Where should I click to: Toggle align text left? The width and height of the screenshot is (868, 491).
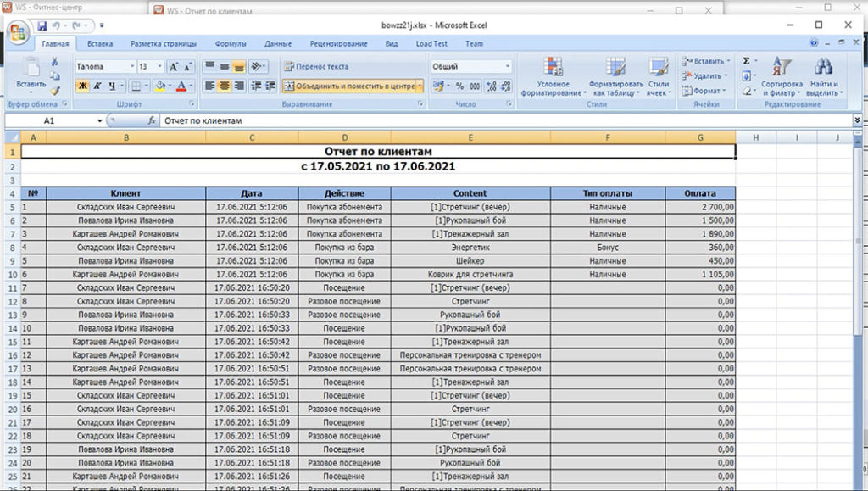point(210,86)
